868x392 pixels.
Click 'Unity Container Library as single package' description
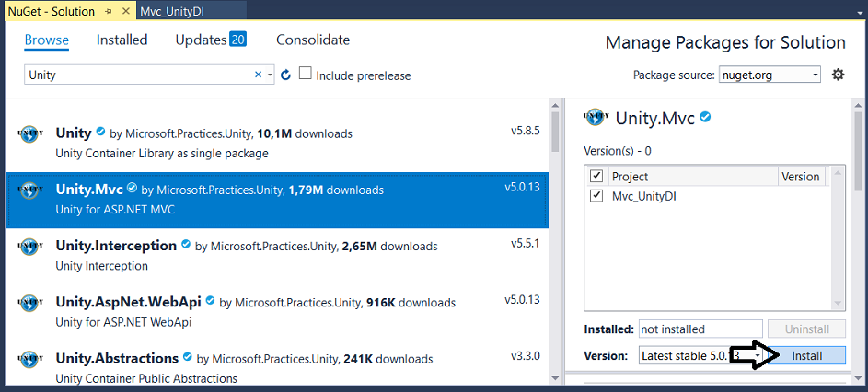pos(162,154)
